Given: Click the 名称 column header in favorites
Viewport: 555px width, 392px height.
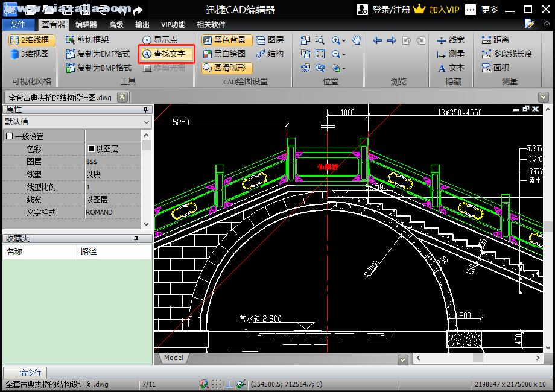Looking at the screenshot, I should (x=39, y=251).
